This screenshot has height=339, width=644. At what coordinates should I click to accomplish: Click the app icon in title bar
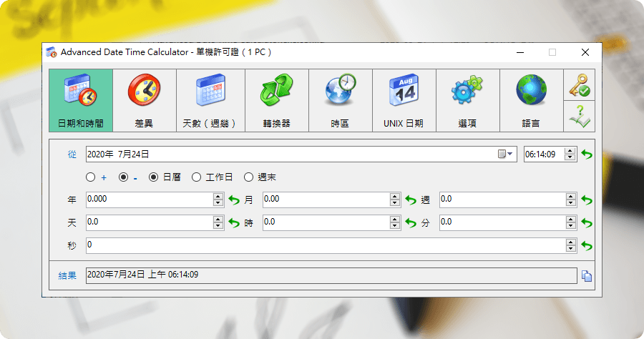[x=52, y=52]
